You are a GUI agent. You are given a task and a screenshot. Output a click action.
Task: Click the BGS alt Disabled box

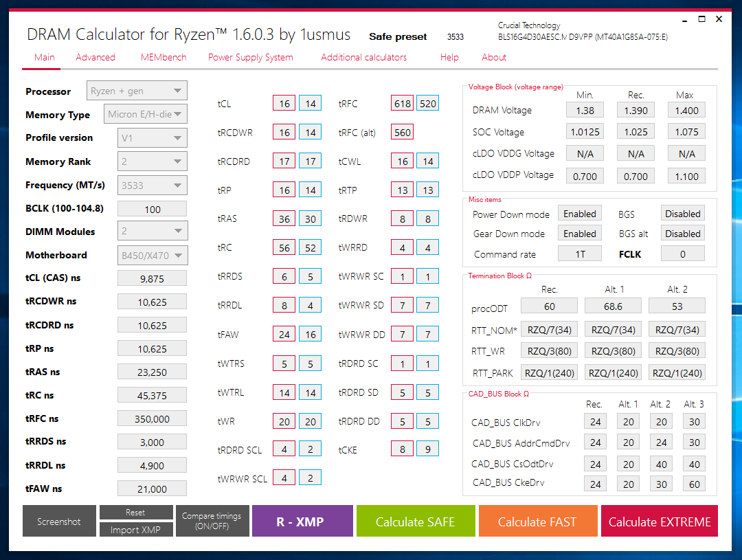point(682,234)
